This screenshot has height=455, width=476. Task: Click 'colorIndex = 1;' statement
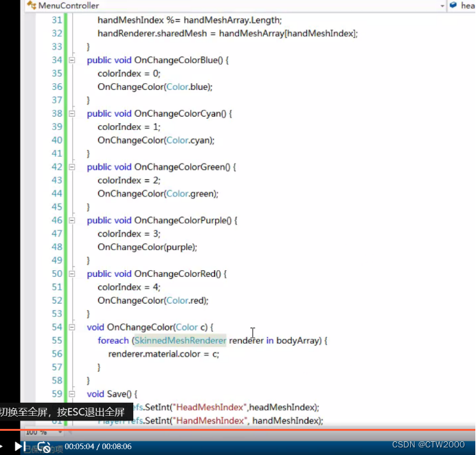tap(129, 127)
